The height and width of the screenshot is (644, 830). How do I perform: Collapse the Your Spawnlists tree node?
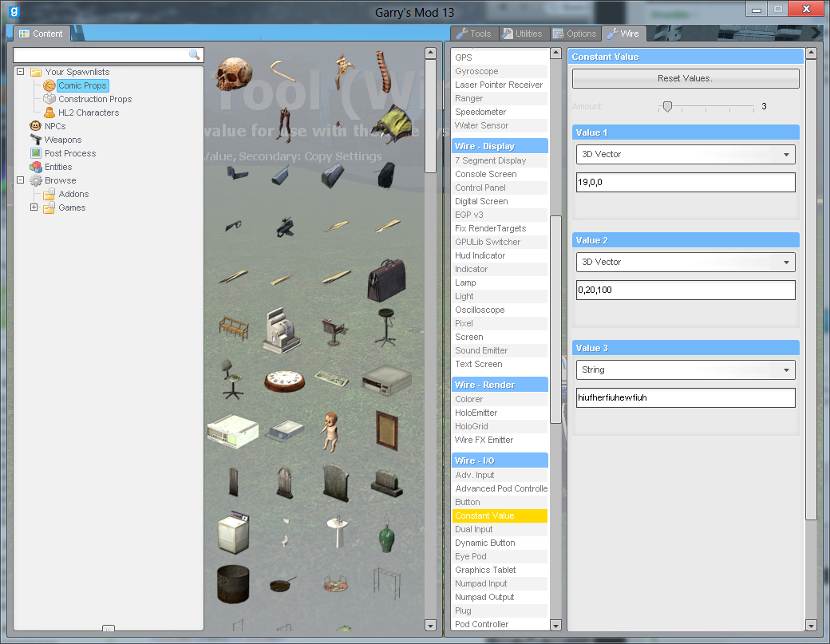click(x=20, y=72)
